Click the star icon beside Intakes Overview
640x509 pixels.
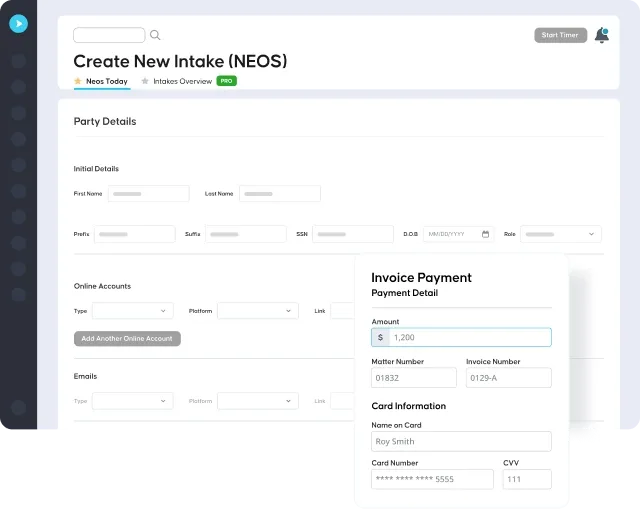145,81
